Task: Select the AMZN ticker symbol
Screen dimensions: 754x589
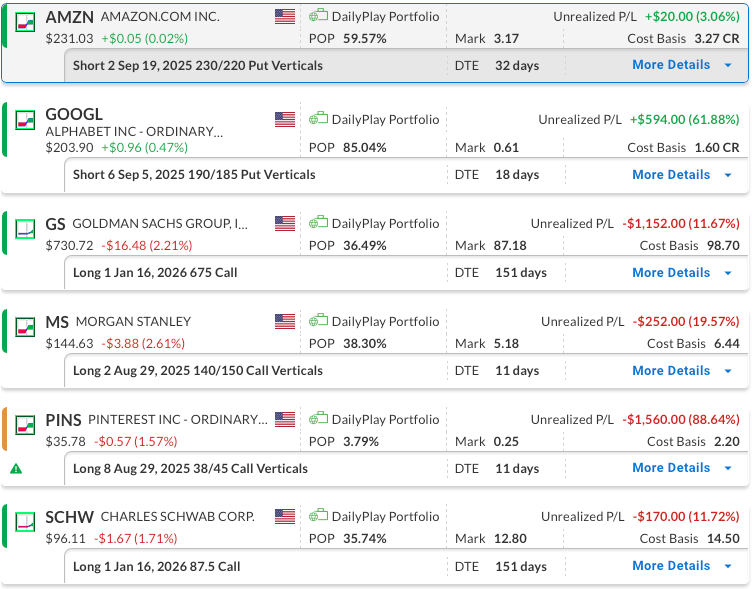Action: [70, 17]
